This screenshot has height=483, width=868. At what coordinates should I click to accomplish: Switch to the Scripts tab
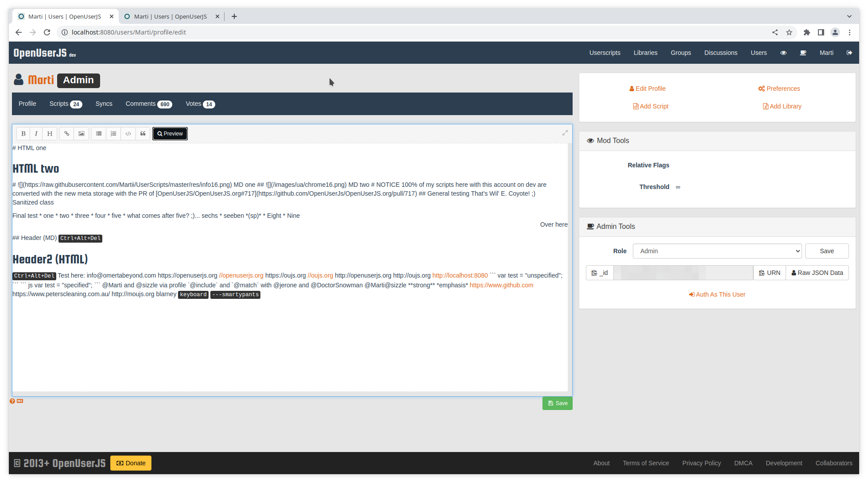(x=65, y=104)
